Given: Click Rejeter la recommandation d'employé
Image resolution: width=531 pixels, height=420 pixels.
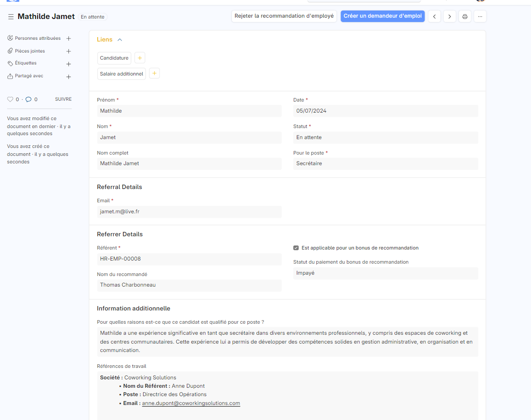Looking at the screenshot, I should 284,15.
